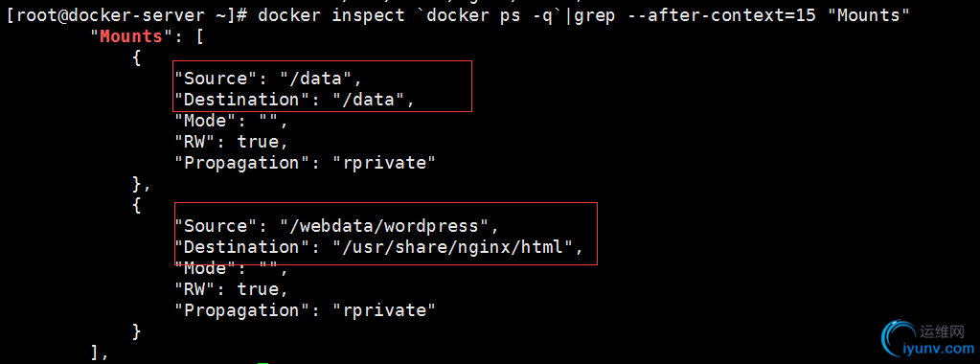This screenshot has width=980, height=364.
Task: Click the second "Propagation": "rprivate" line
Action: pos(305,310)
